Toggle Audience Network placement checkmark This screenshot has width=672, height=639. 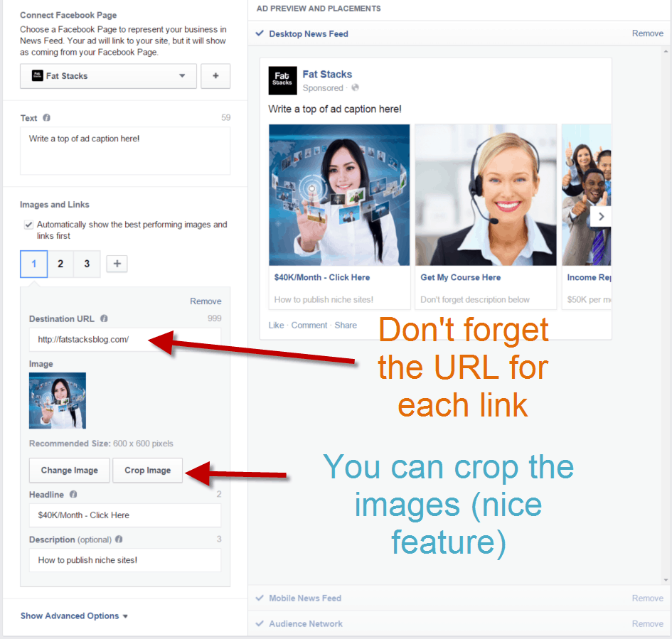[260, 623]
